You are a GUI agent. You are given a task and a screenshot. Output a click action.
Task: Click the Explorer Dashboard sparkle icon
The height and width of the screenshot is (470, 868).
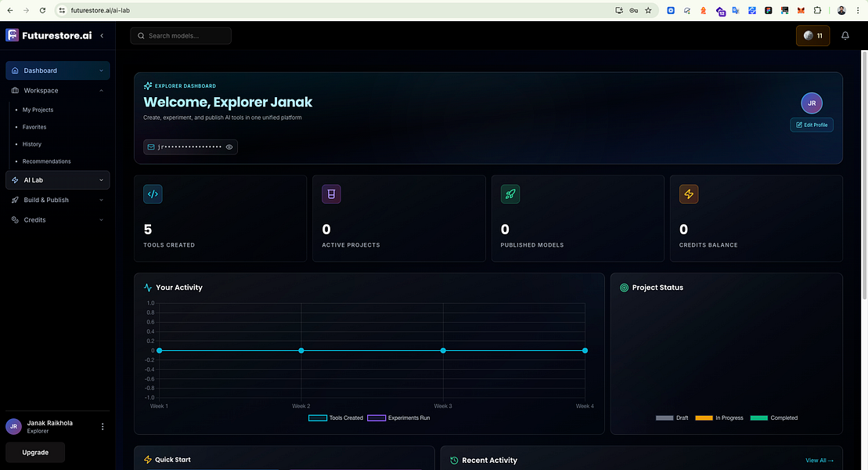click(148, 86)
